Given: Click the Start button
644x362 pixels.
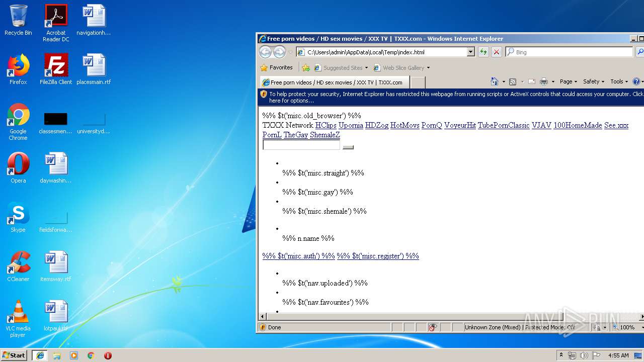Looking at the screenshot, I should (x=14, y=355).
